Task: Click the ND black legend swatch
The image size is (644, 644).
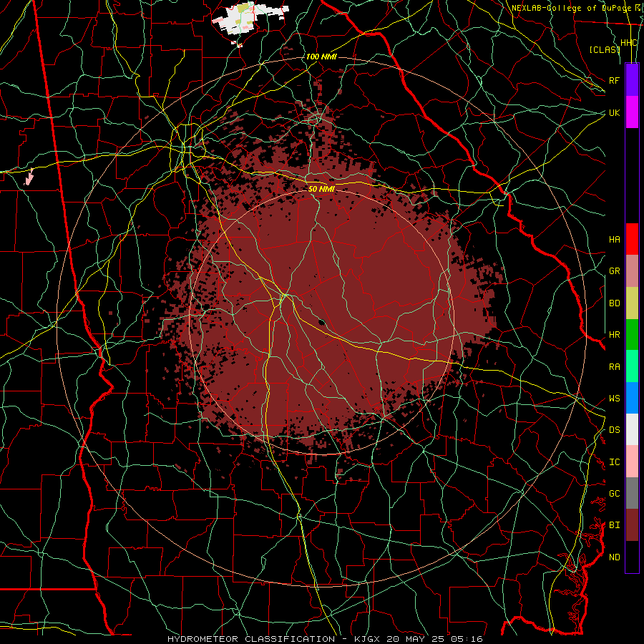Action: (x=632, y=557)
